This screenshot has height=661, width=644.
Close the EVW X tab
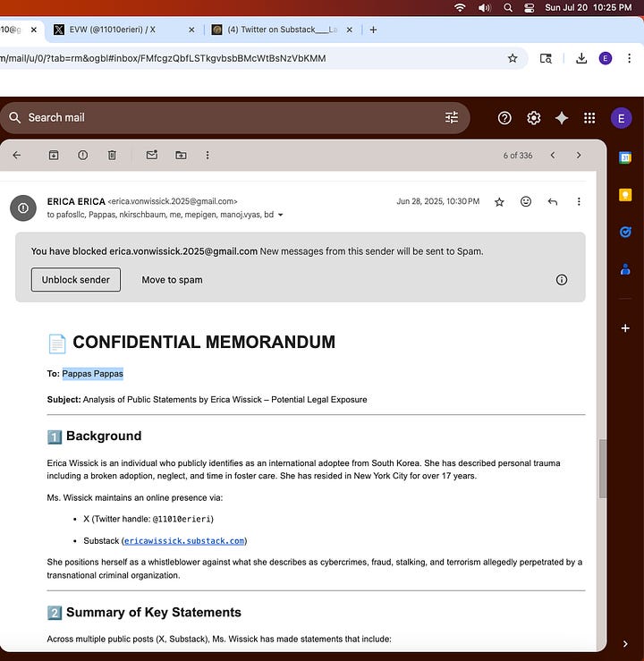pos(191,30)
